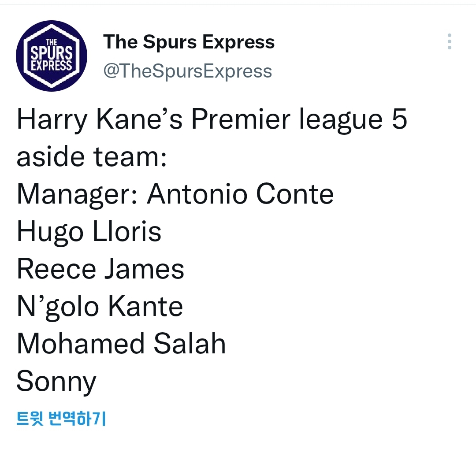Select the first name "Mohamed"
This screenshot has width=476, height=449.
point(81,344)
